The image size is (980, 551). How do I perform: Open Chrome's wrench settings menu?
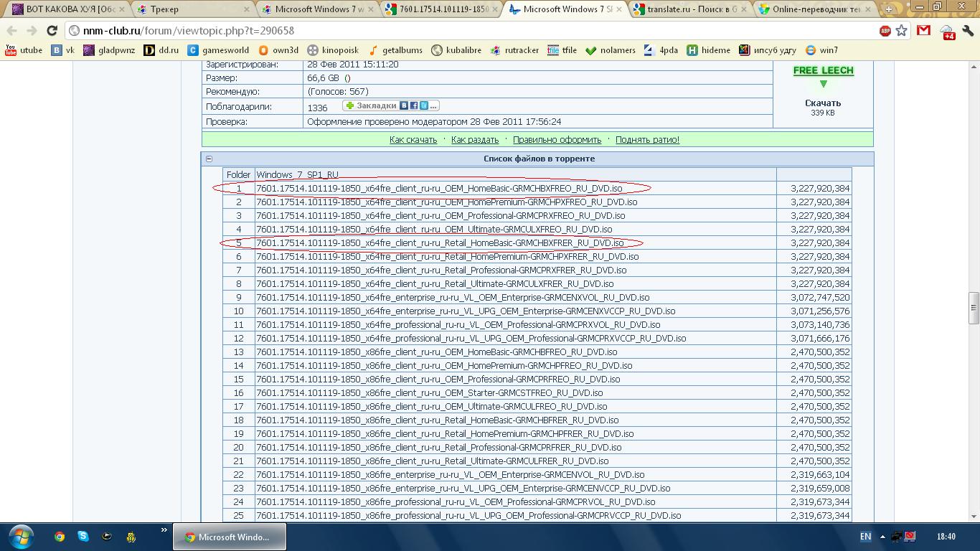click(x=969, y=31)
